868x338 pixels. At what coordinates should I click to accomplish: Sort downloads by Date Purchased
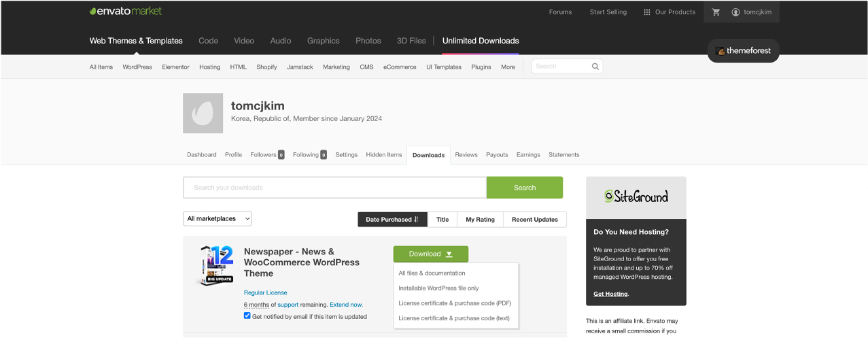tap(392, 219)
